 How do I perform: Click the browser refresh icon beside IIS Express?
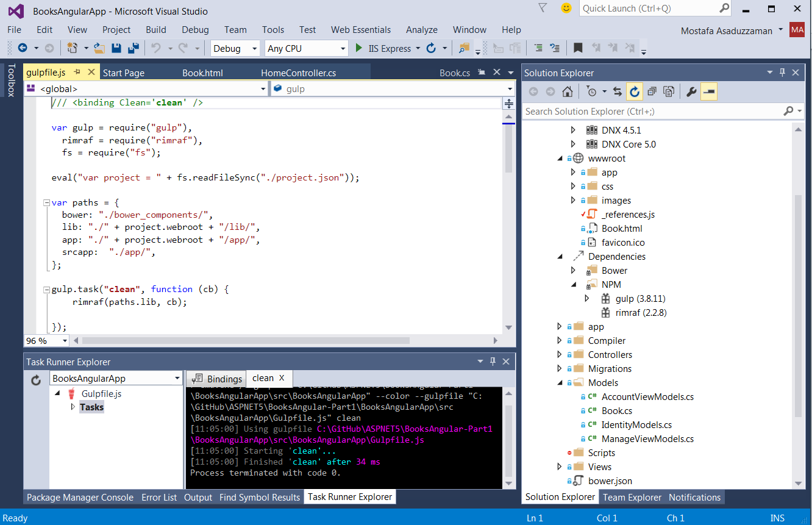431,48
